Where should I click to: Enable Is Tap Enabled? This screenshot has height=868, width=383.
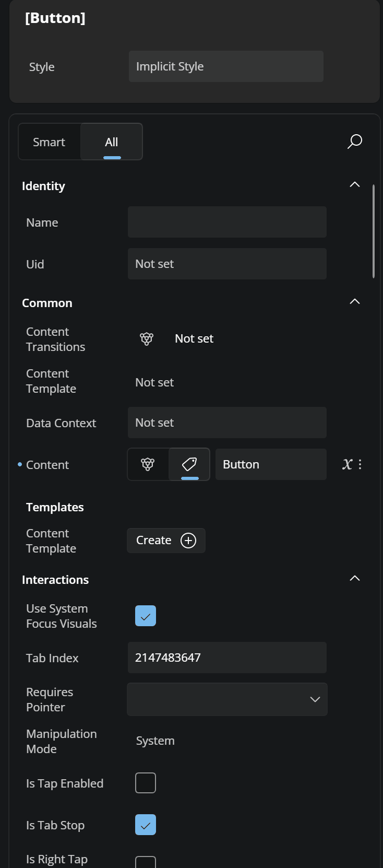point(145,782)
